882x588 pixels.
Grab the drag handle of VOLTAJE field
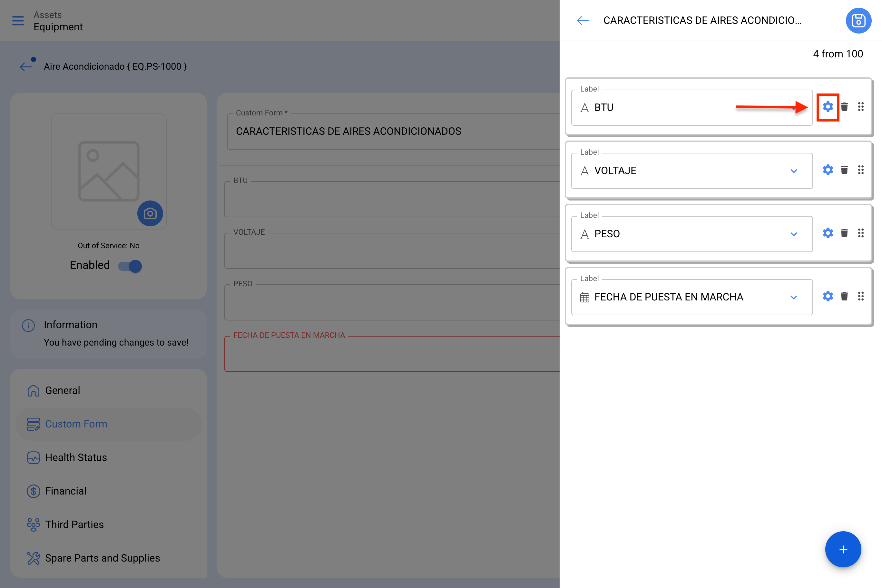point(861,170)
